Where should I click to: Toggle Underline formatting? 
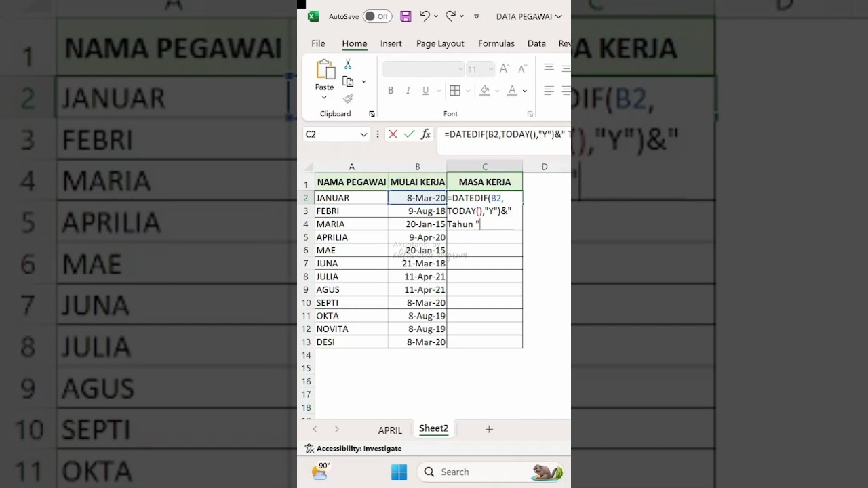click(x=425, y=91)
